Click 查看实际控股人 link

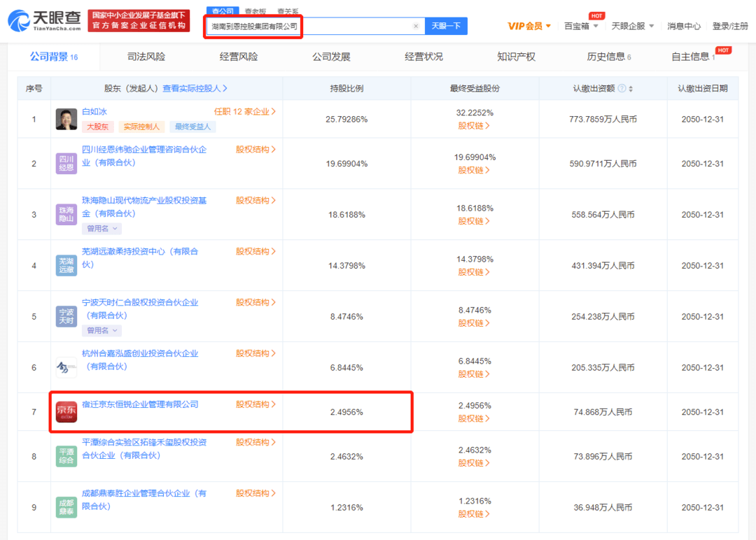coord(195,89)
